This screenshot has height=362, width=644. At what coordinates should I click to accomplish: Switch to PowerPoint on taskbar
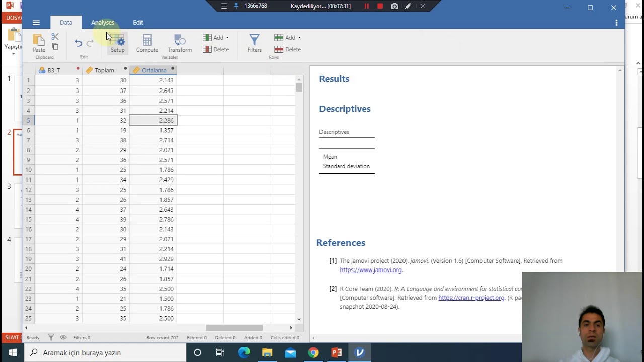coord(337,352)
